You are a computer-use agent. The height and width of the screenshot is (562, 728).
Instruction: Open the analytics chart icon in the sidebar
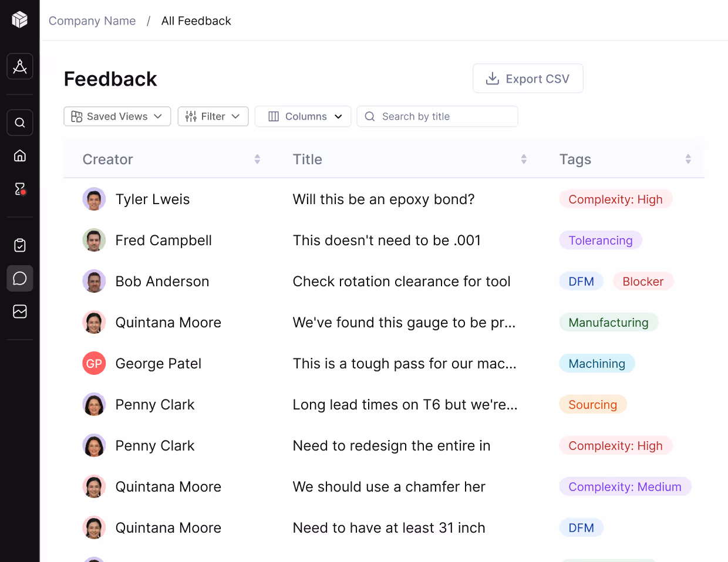tap(19, 311)
